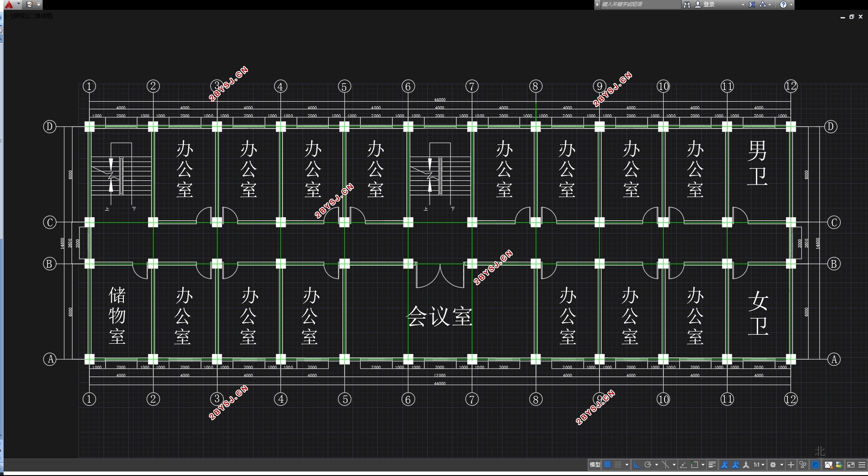This screenshot has width=868, height=476.
Task: Select the 女卫 room label text
Action: [758, 313]
